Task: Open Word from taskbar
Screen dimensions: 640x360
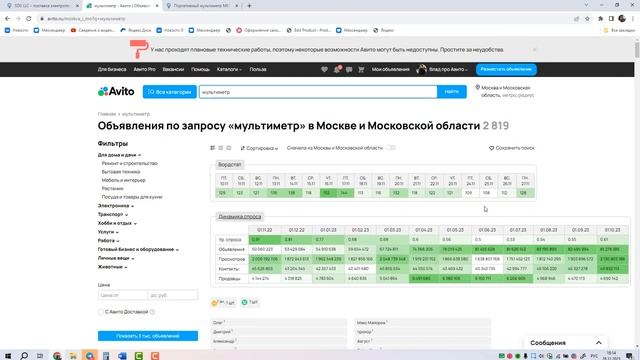Action: point(122,356)
